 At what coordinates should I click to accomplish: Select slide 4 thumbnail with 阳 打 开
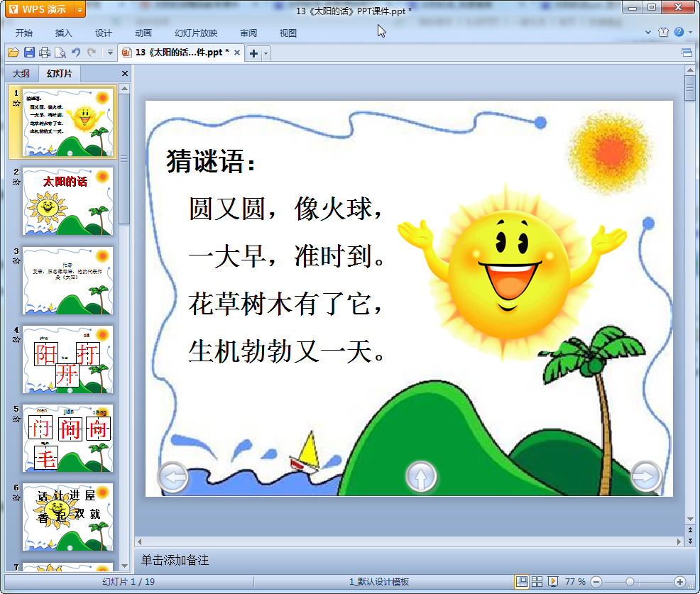pyautogui.click(x=67, y=359)
